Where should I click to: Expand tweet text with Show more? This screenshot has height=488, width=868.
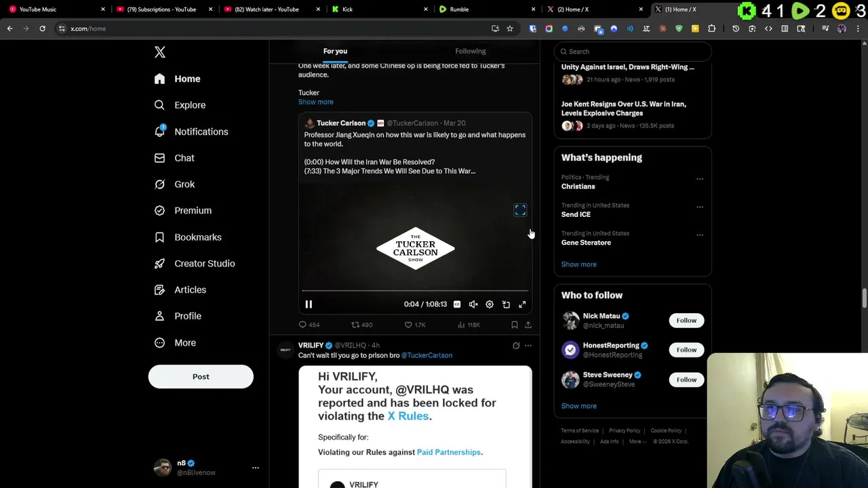[x=316, y=102]
